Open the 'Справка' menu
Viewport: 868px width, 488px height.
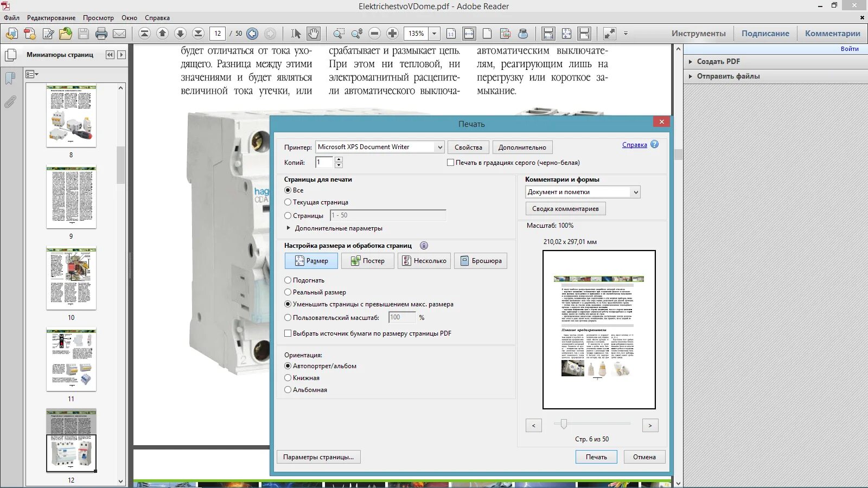pos(157,18)
